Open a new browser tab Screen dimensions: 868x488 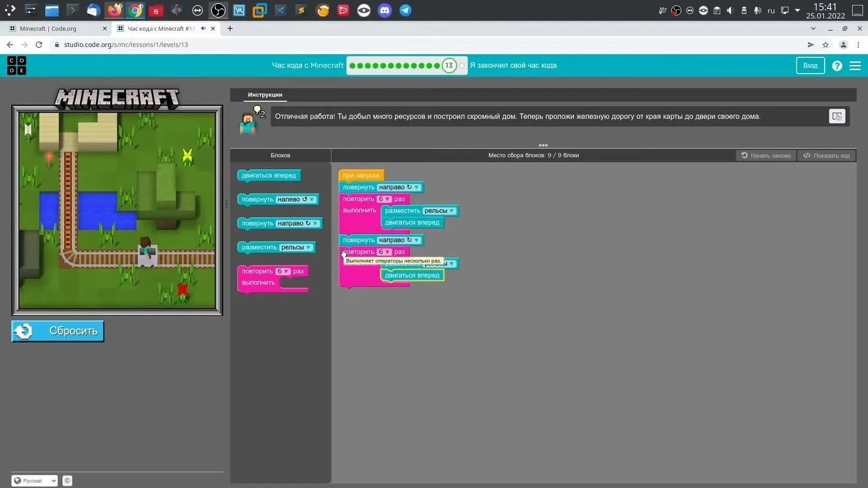[x=230, y=28]
